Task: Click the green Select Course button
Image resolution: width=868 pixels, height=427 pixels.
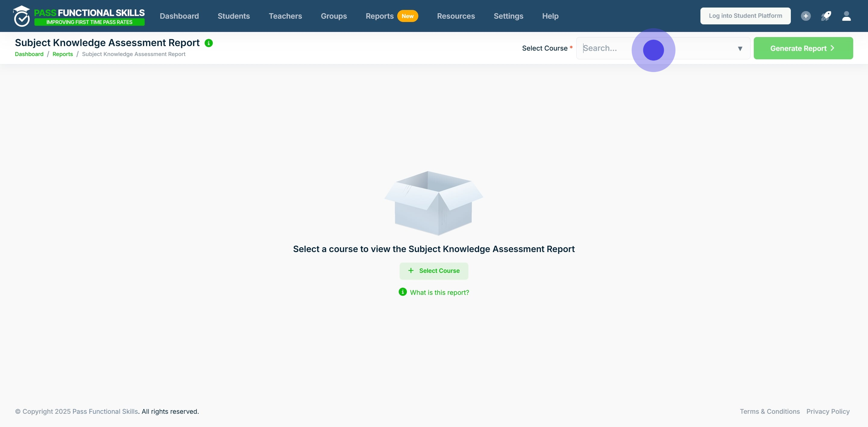Action: tap(434, 271)
